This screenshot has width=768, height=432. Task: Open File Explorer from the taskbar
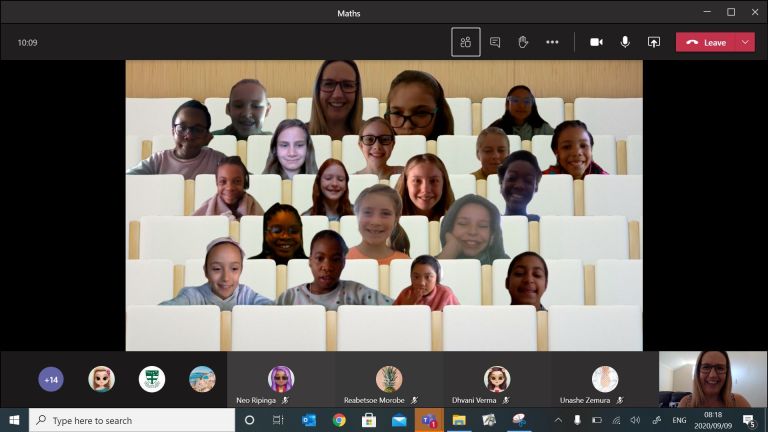click(x=459, y=420)
